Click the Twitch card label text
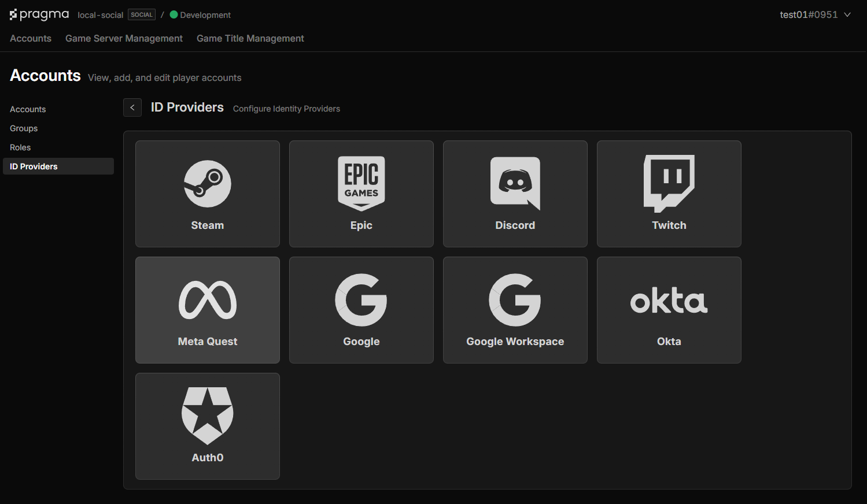Viewport: 867px width, 504px height. click(x=669, y=225)
